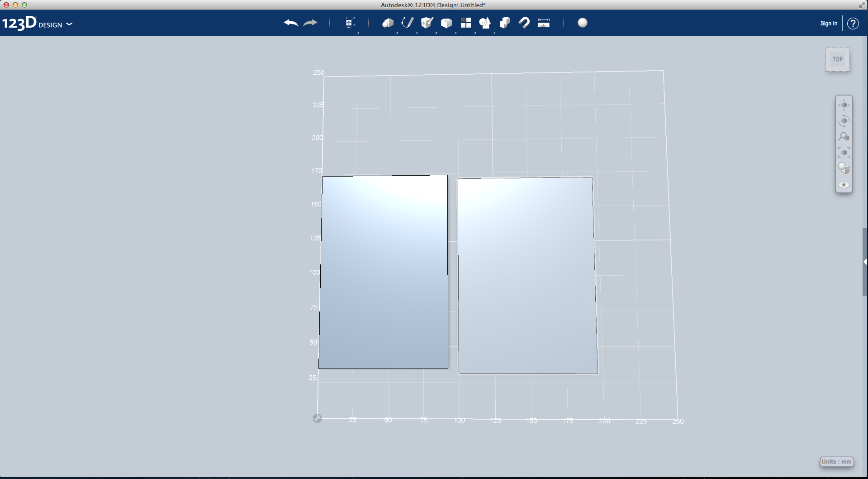Open the Grouping tool
Viewport: 868px width, 479px height.
[485, 23]
